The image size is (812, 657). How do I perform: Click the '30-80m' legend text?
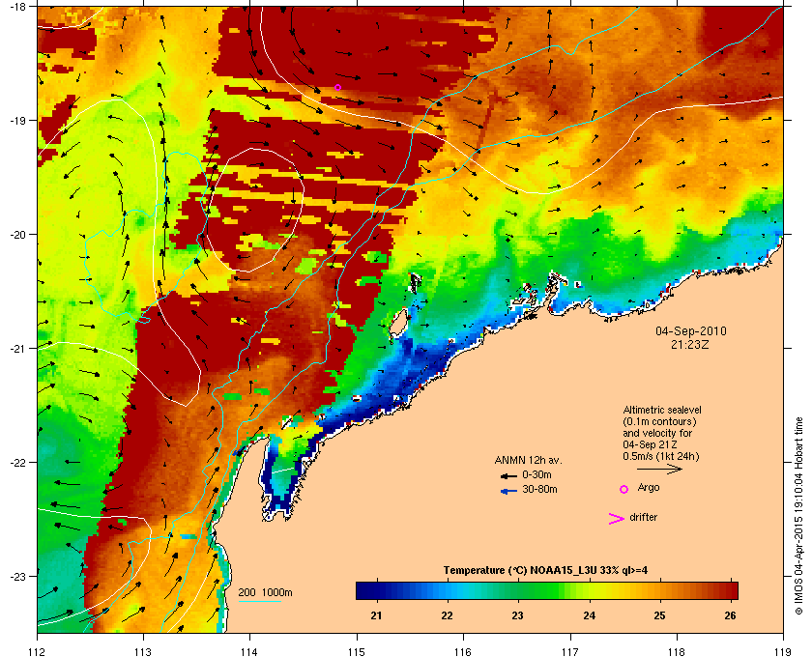click(539, 489)
